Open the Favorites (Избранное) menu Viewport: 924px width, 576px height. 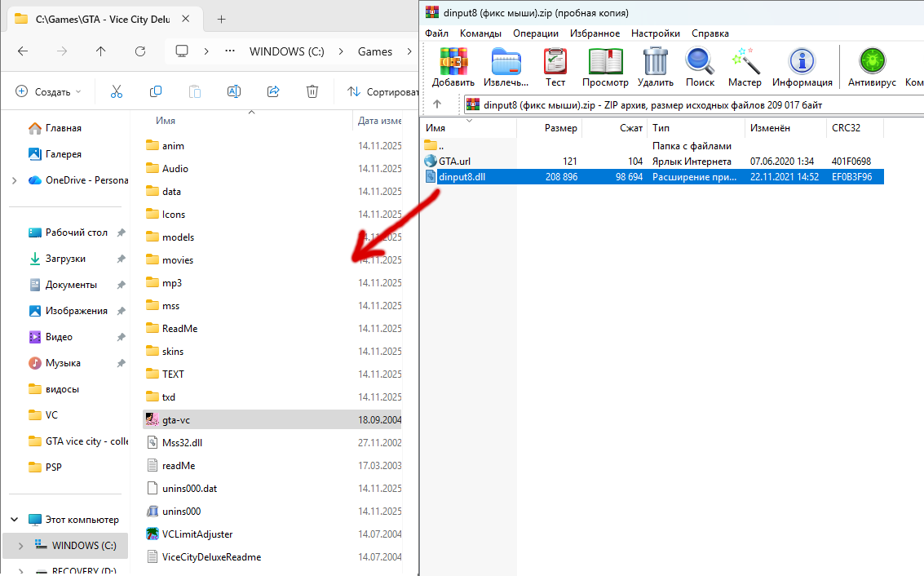pos(595,33)
